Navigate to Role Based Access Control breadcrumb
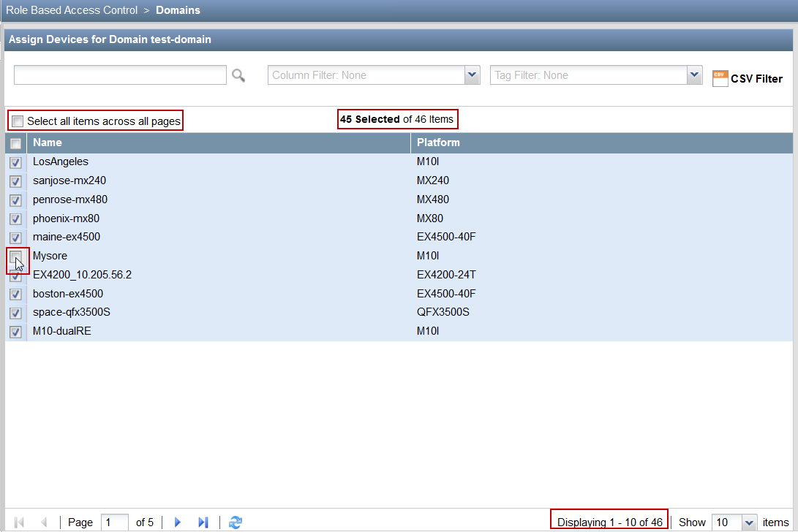 71,10
